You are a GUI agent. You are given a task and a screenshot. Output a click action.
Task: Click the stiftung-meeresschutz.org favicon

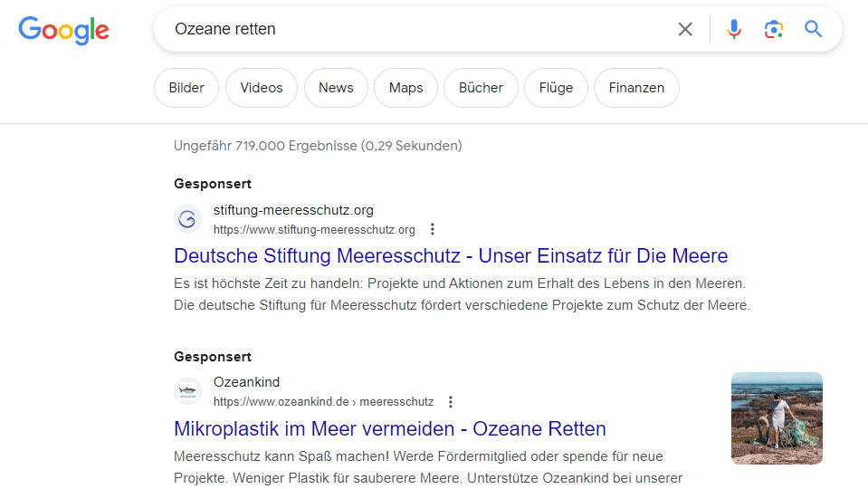pyautogui.click(x=187, y=219)
